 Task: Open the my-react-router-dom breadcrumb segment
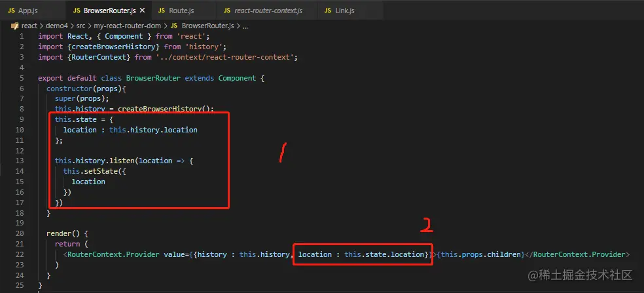128,26
